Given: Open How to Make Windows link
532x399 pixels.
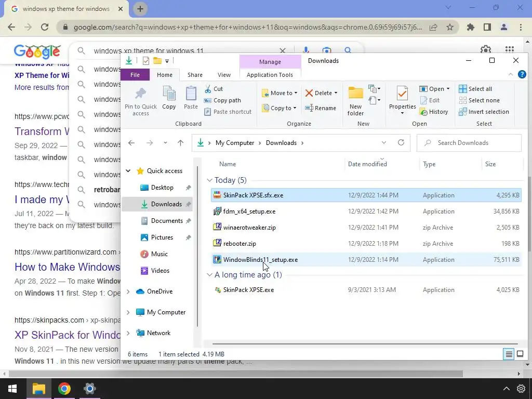Looking at the screenshot, I should tap(67, 267).
